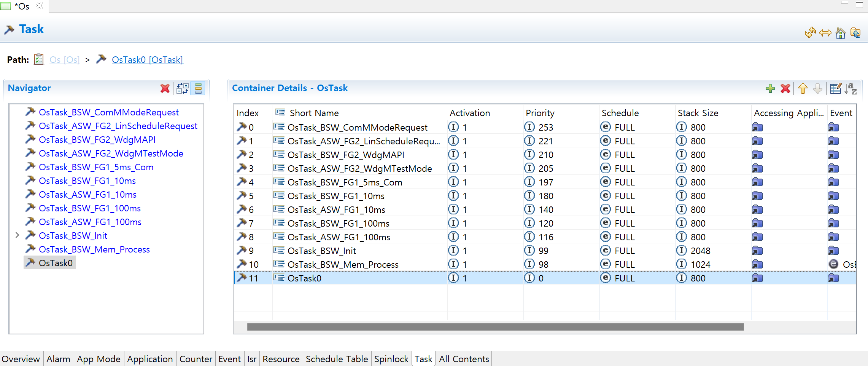Select OsTask_ASW_FG2_WdgMTestMode in Navigator
Screen dimensions: 868x366
111,153
